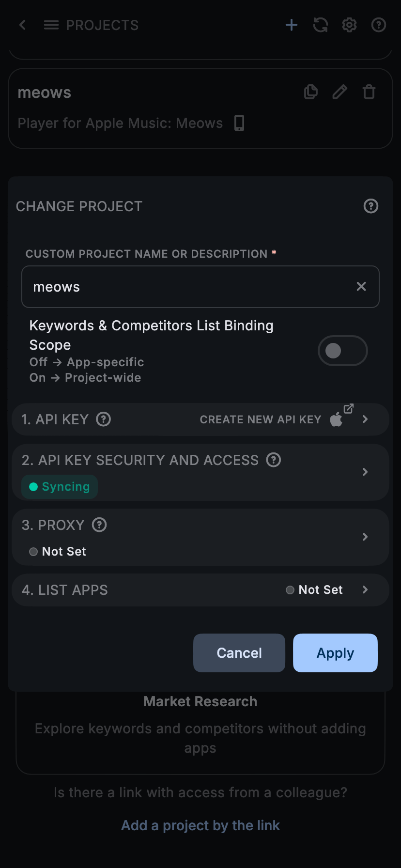Expand API Key Security and Access

click(365, 472)
